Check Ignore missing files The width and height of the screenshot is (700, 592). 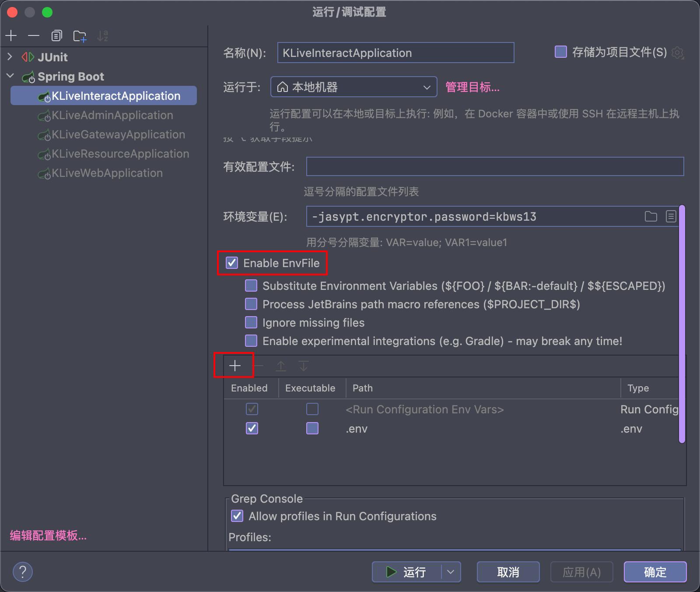pyautogui.click(x=251, y=322)
